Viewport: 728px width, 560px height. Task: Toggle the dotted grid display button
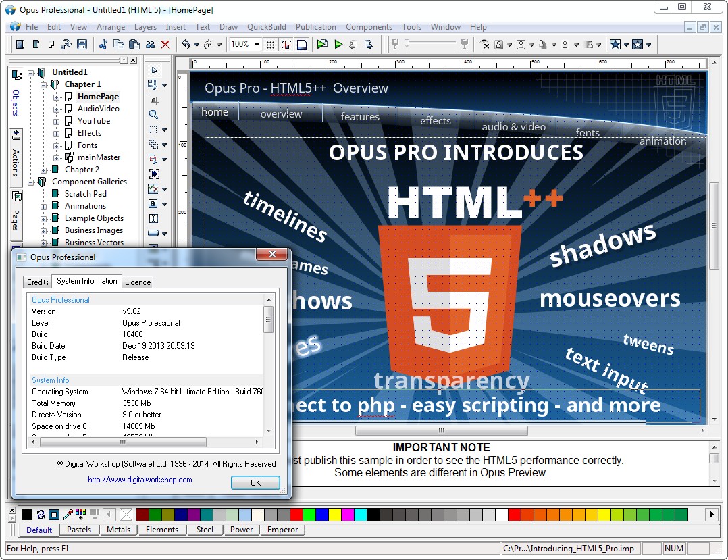[270, 45]
